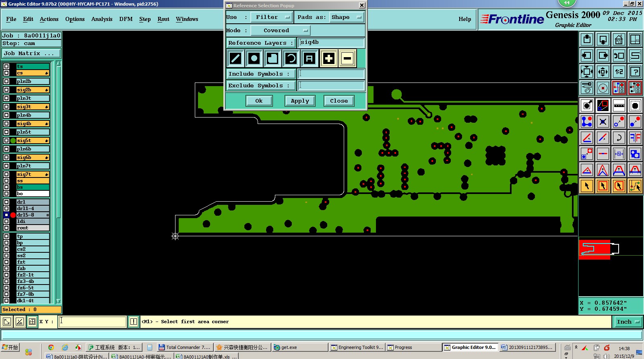Toggle the positive polarity plus icon
The width and height of the screenshot is (644, 359).
pos(329,59)
